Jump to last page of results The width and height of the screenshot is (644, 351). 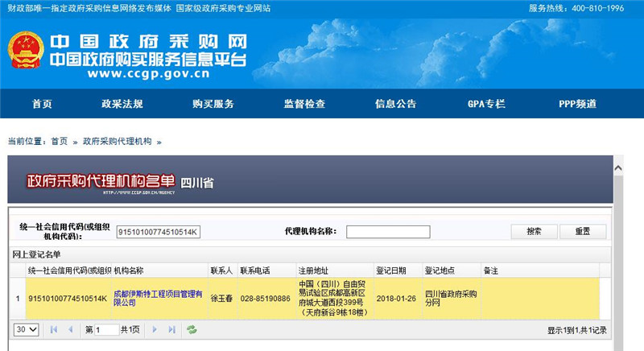point(171,329)
